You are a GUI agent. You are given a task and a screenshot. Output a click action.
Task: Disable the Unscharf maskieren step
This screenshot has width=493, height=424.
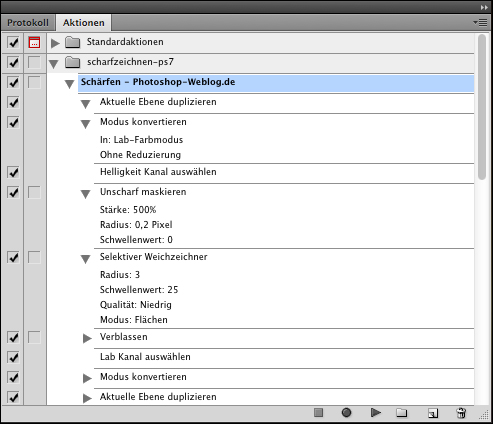click(13, 192)
